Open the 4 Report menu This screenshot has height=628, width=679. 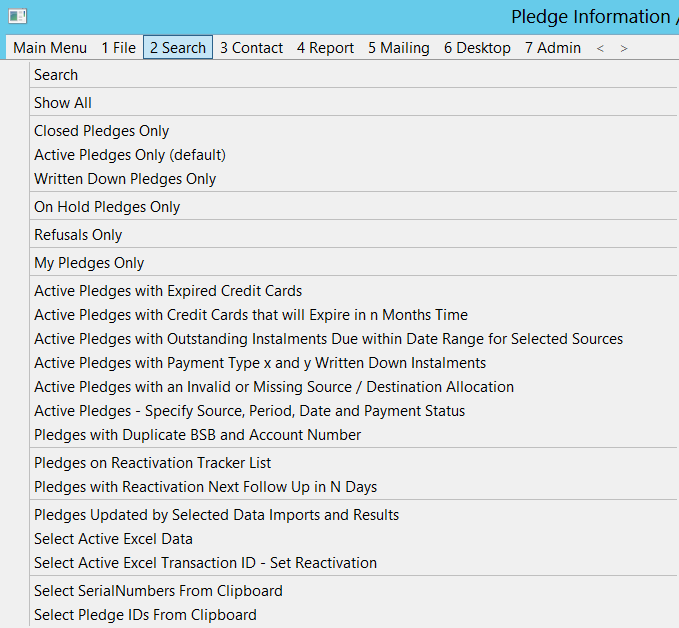click(325, 48)
